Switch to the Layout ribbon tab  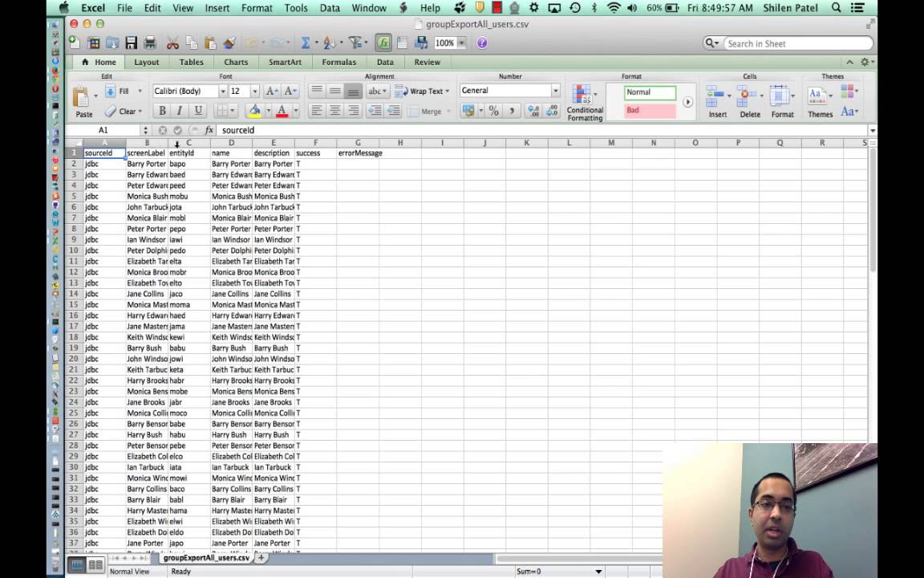pyautogui.click(x=146, y=62)
